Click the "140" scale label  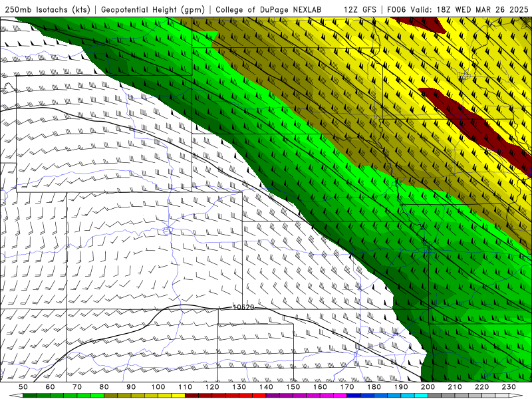coord(266,387)
